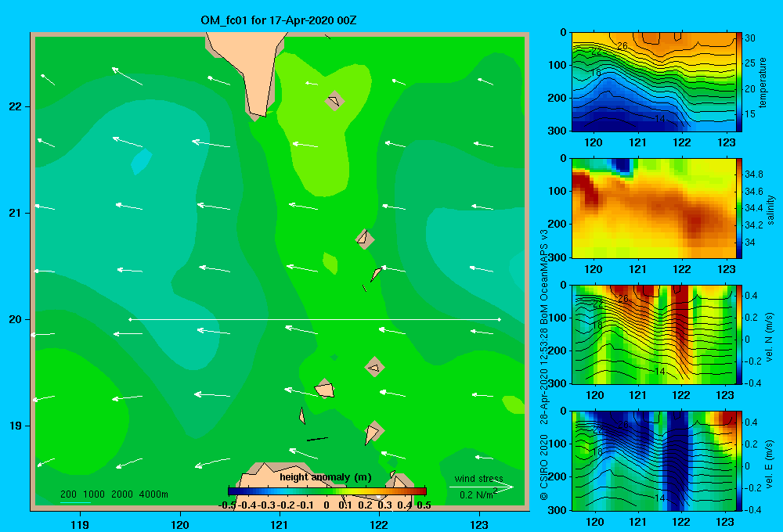
Task: Click the 'vel. E (m/s)' axis label
Action: [x=770, y=463]
